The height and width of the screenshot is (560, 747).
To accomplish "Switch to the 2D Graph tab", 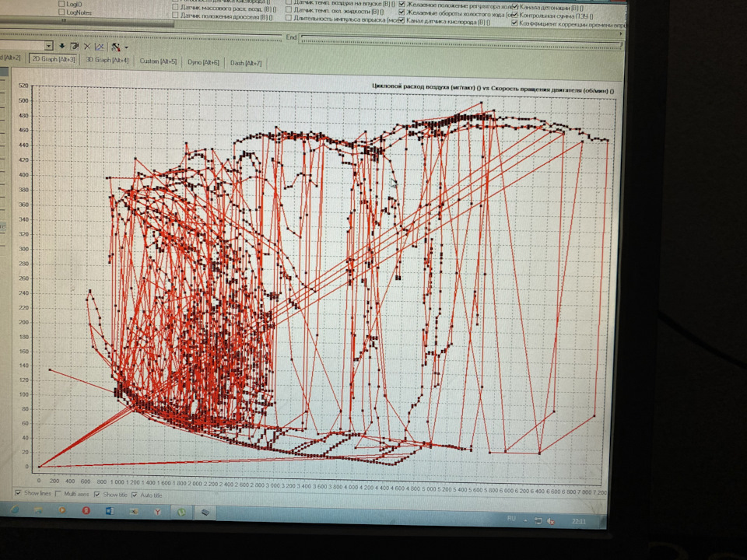I will [x=54, y=59].
